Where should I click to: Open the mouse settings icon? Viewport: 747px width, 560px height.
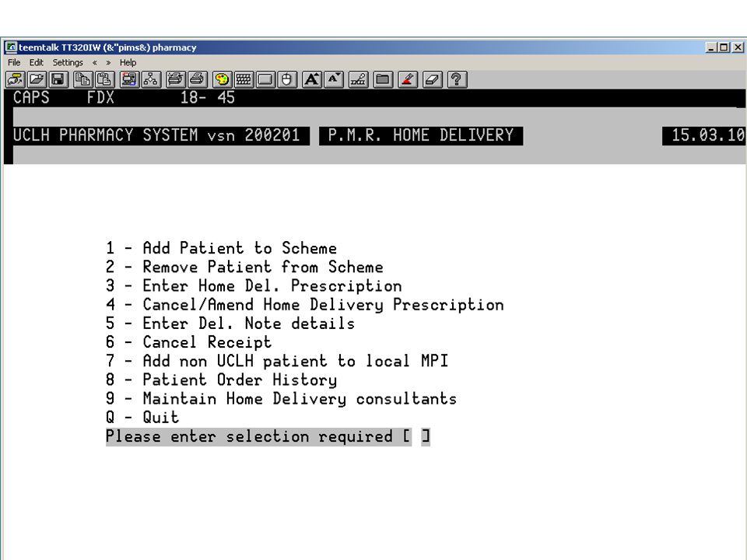(287, 79)
